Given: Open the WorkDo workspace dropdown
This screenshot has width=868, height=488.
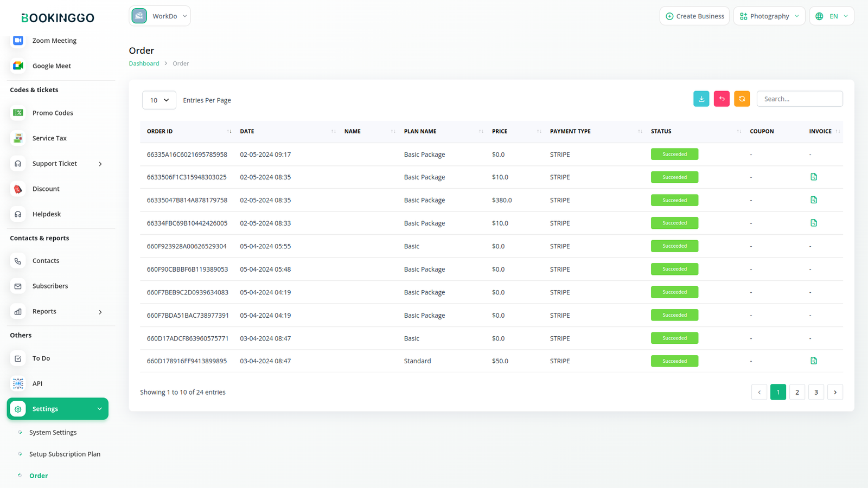Looking at the screenshot, I should pyautogui.click(x=160, y=16).
